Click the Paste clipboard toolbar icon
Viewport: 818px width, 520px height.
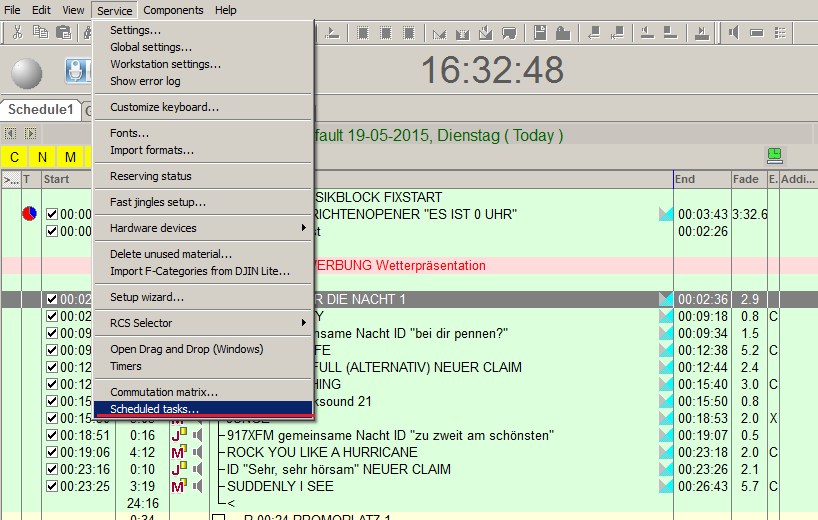[63, 33]
